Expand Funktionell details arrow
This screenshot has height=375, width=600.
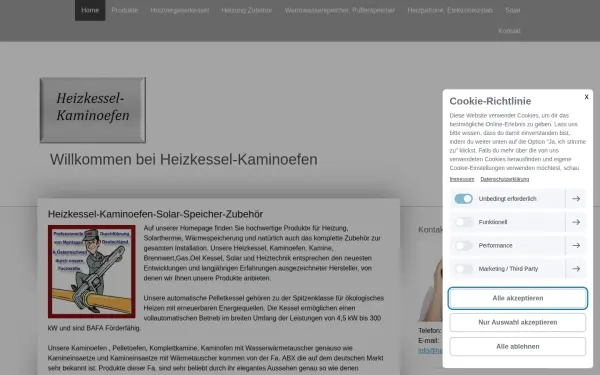(576, 222)
